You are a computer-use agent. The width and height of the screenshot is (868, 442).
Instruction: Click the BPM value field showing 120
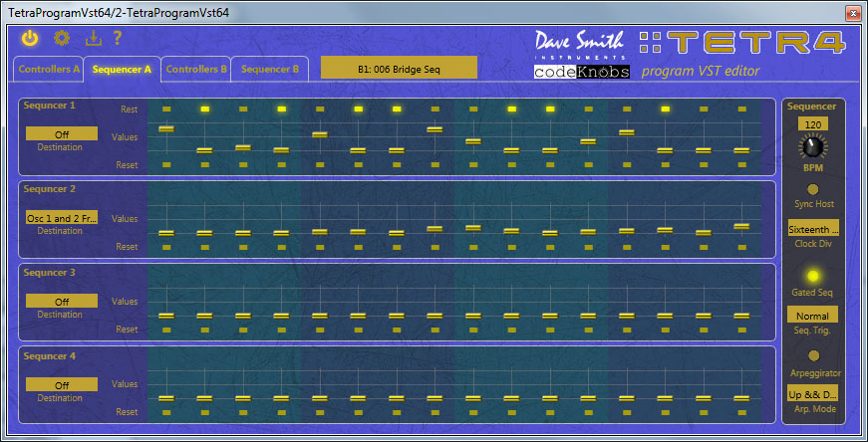[812, 124]
